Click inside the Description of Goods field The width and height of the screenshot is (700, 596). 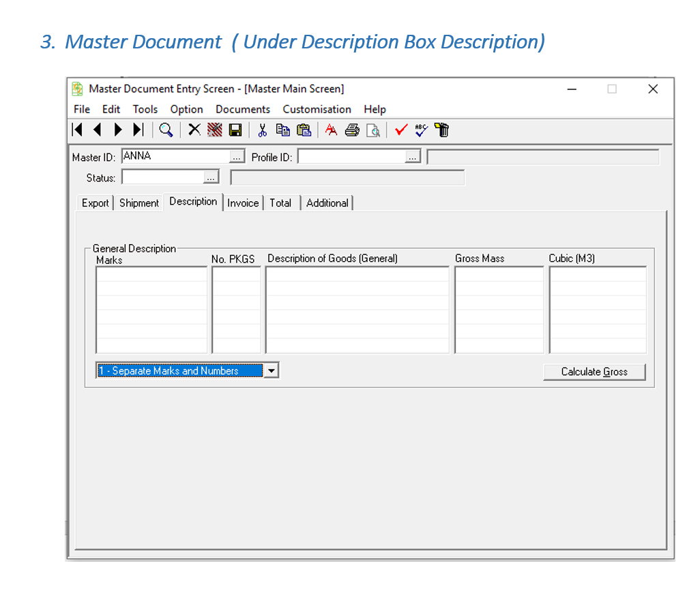(358, 310)
